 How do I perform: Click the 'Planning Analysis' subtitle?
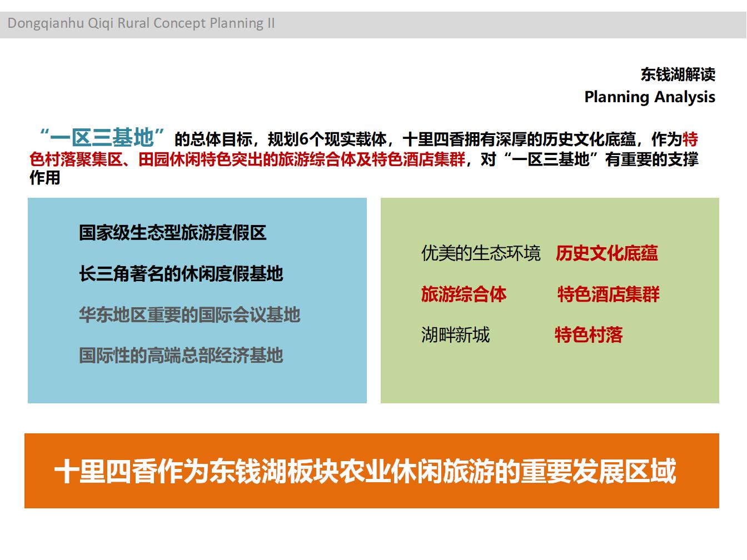(x=649, y=97)
